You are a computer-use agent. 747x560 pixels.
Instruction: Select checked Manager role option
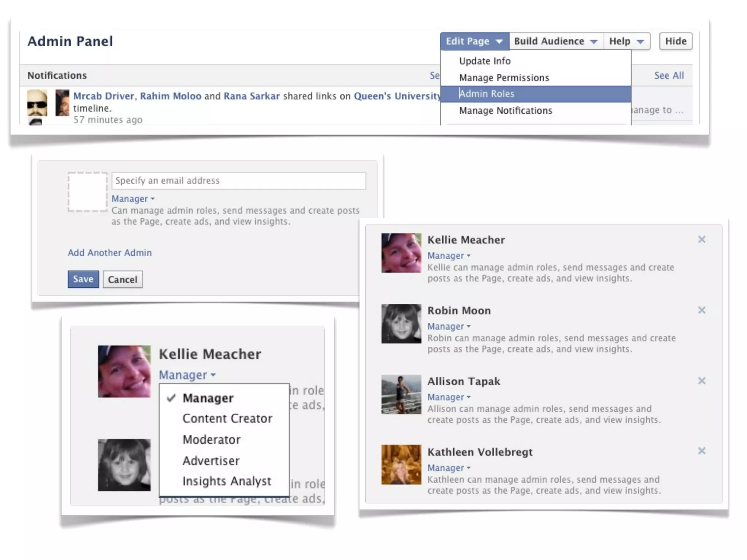pyautogui.click(x=208, y=398)
